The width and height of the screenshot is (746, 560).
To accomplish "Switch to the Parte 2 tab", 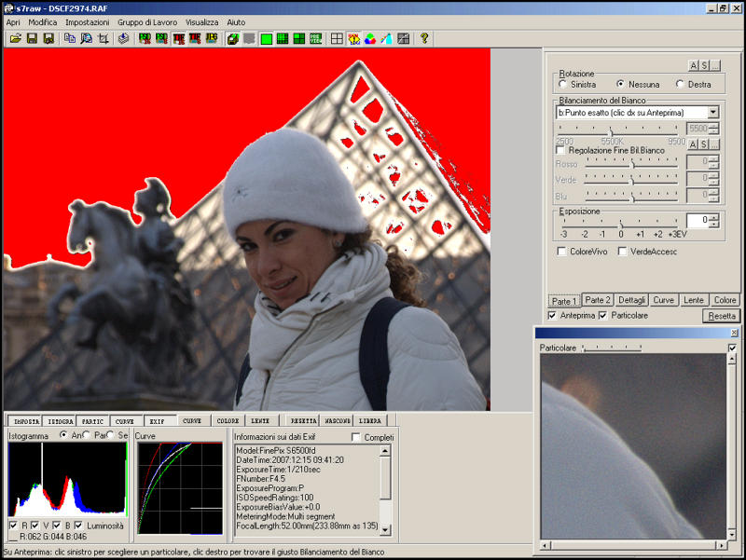I will coord(598,300).
